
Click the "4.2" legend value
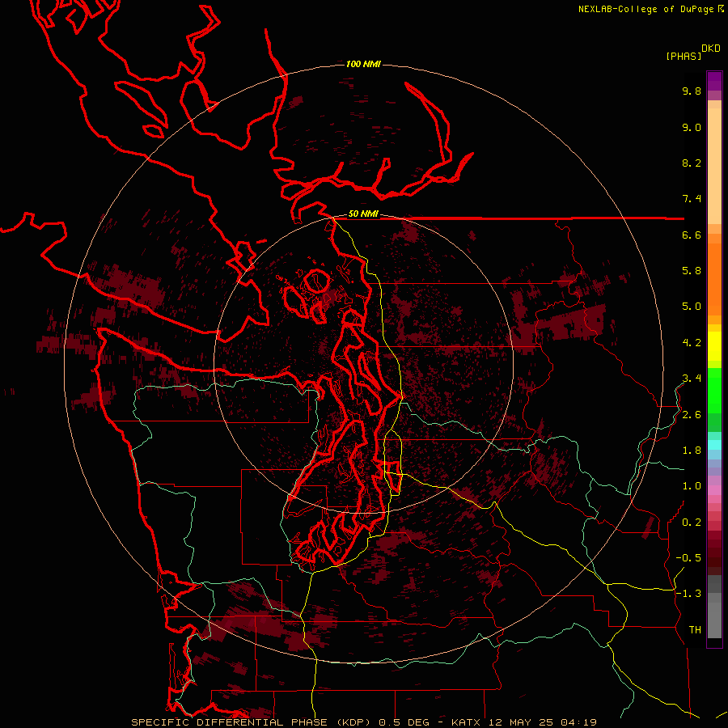(x=692, y=343)
